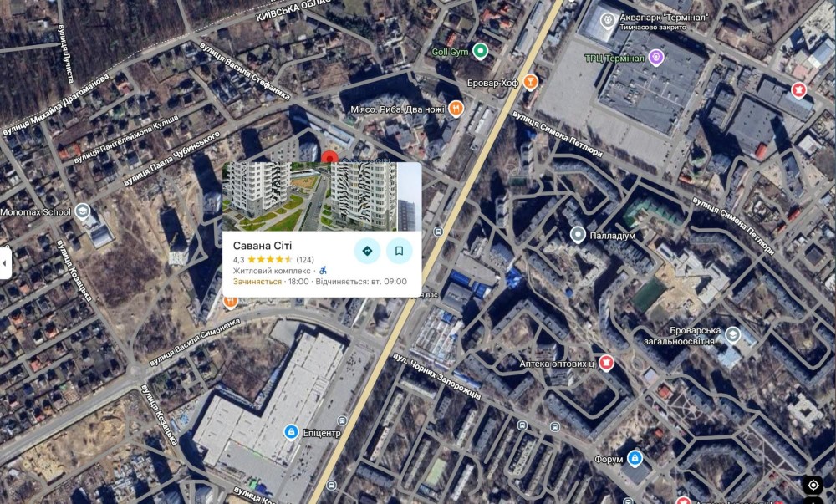Click the Аптека оптових цін pharmacy marker

605,363
